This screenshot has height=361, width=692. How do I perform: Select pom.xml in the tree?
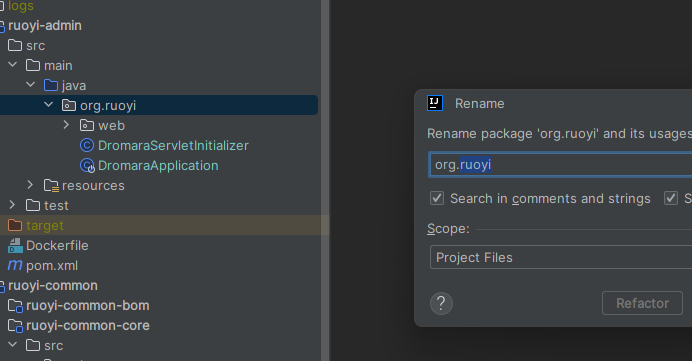pyautogui.click(x=52, y=266)
